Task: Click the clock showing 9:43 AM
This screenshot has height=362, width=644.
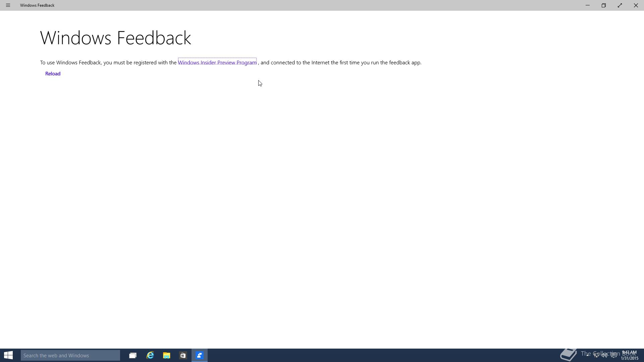Action: tap(629, 355)
